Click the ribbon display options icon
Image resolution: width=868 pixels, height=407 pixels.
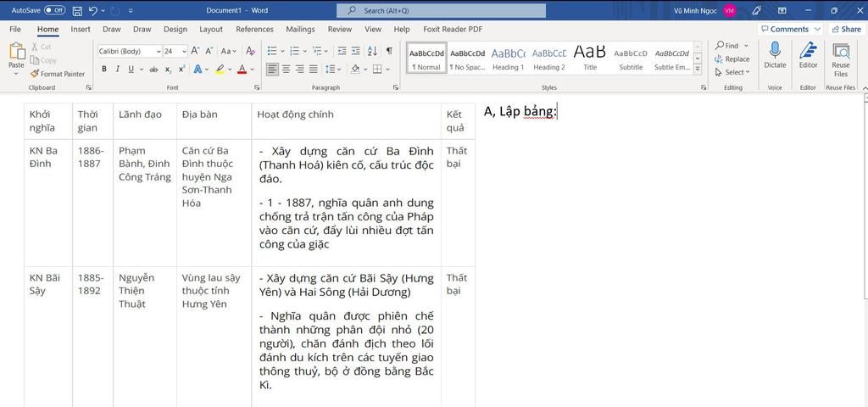pyautogui.click(x=782, y=10)
